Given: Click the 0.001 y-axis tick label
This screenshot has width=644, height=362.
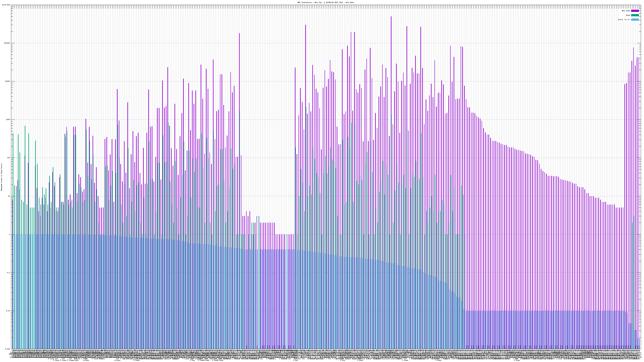Looking at the screenshot, I should 8,349.
